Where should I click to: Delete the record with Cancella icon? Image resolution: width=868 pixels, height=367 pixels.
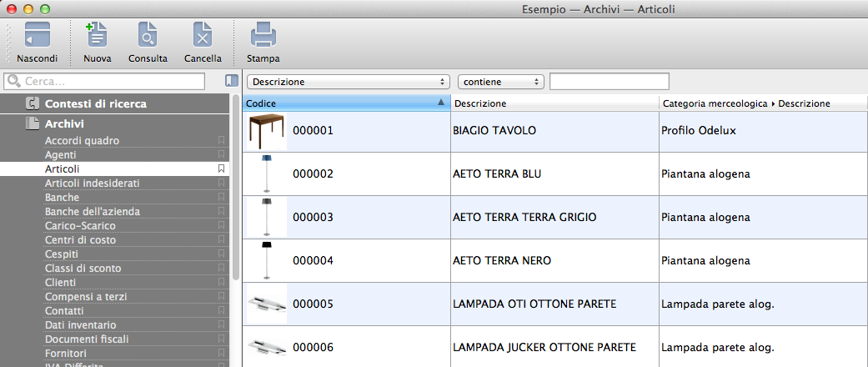(203, 36)
